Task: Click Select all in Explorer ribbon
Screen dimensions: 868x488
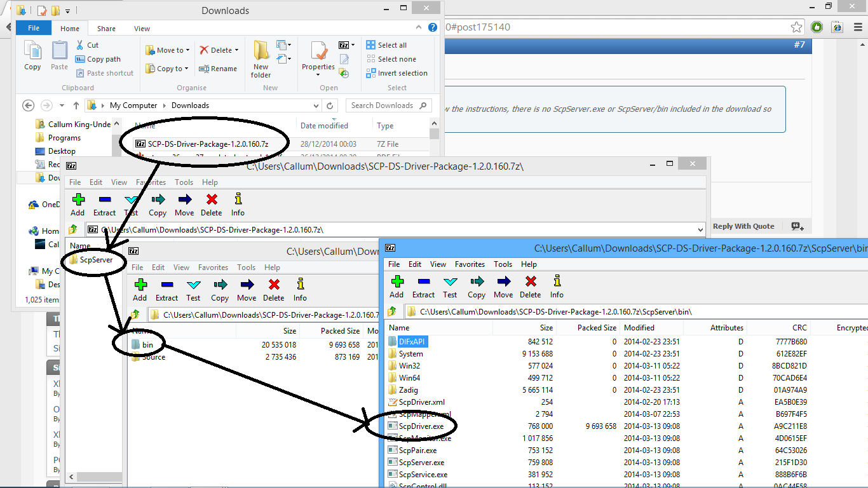Action: click(x=386, y=45)
